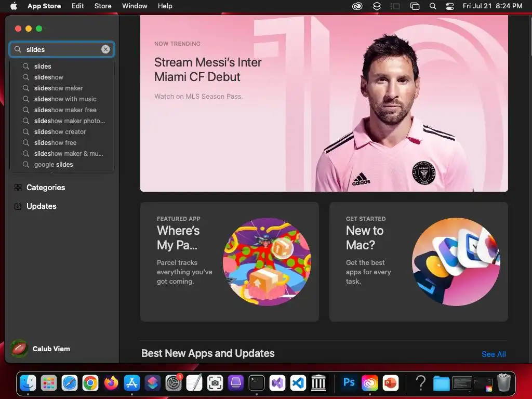
Task: Click the overlapping-windows menu bar icon
Action: [x=415, y=6]
